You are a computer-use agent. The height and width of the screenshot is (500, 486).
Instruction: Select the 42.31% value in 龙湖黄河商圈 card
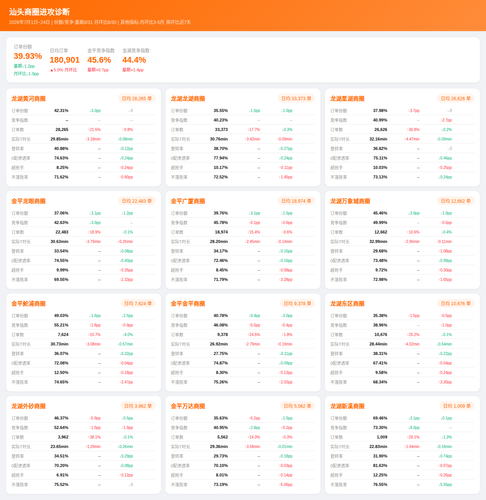tap(61, 110)
